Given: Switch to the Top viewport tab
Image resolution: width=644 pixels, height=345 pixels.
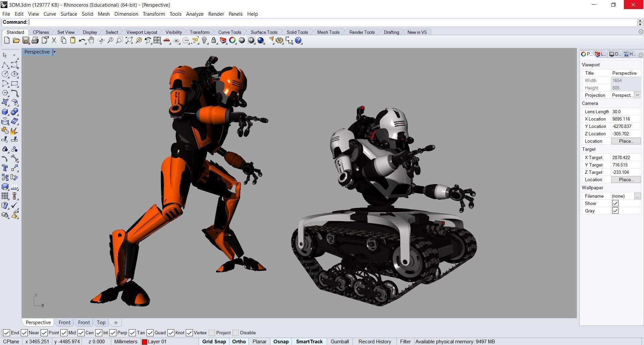Looking at the screenshot, I should point(101,323).
